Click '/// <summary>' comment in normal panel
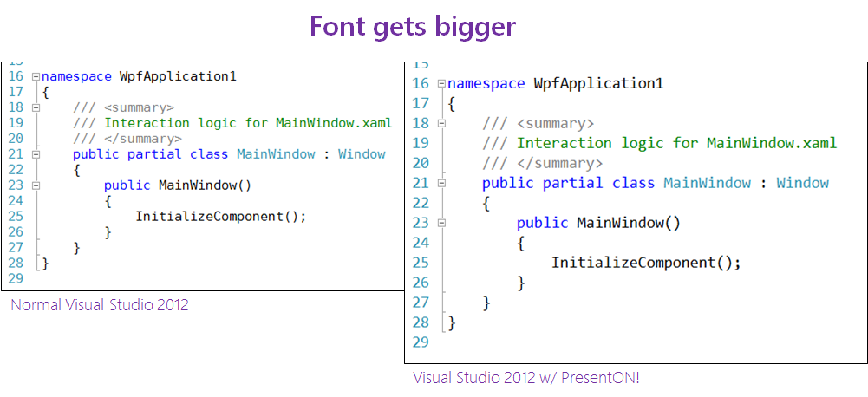This screenshot has height=397, width=868. point(123,107)
